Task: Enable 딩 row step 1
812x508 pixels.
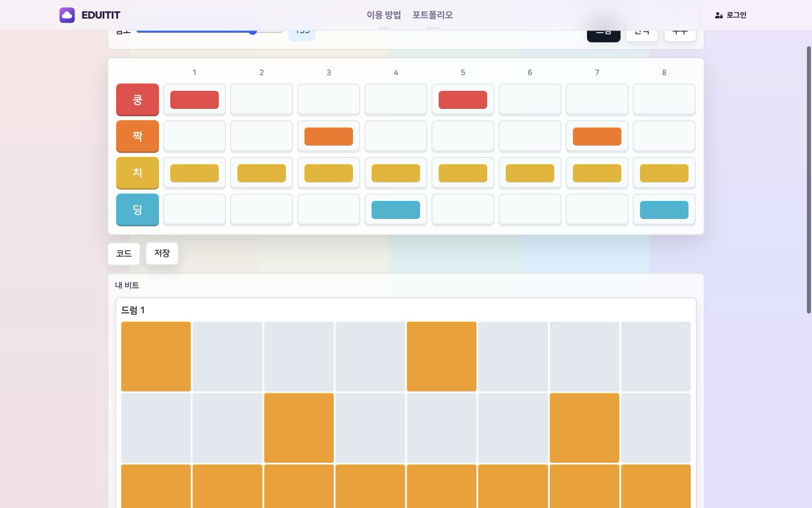Action: pos(195,210)
